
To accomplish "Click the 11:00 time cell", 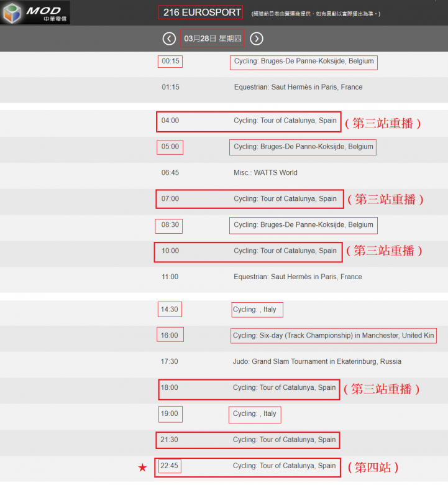I will point(170,277).
